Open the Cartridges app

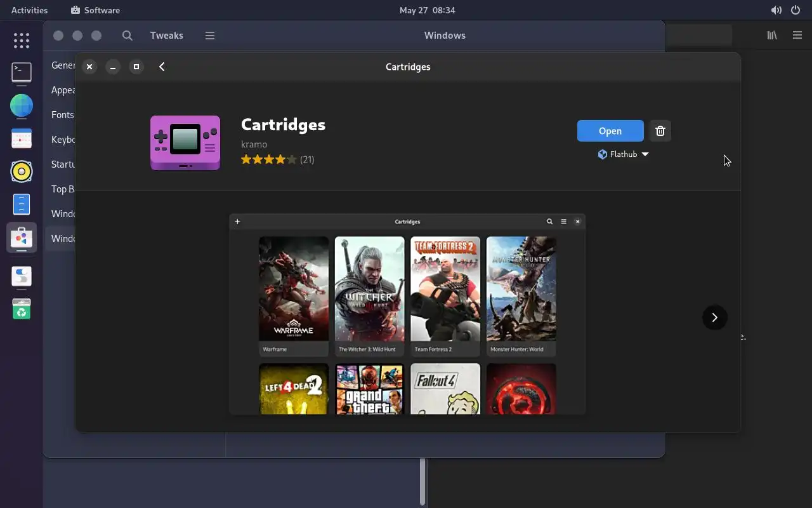coord(610,131)
